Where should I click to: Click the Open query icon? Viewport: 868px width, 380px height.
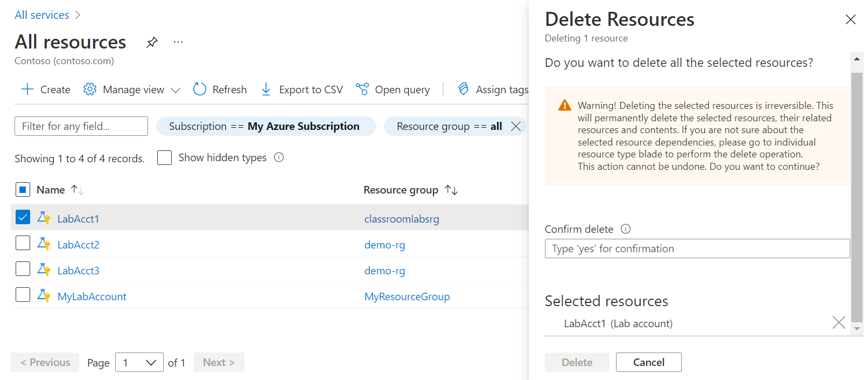[362, 89]
